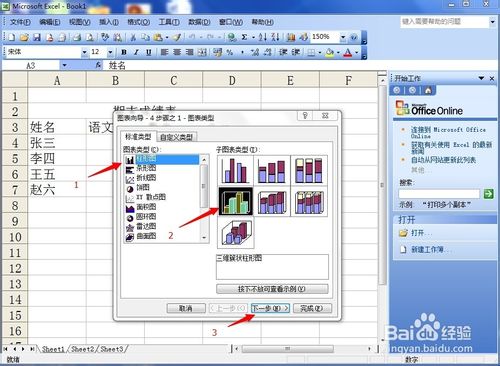This screenshot has width=500, height=366.
Task: Open the font size dropdown showing 12
Action: [x=110, y=52]
